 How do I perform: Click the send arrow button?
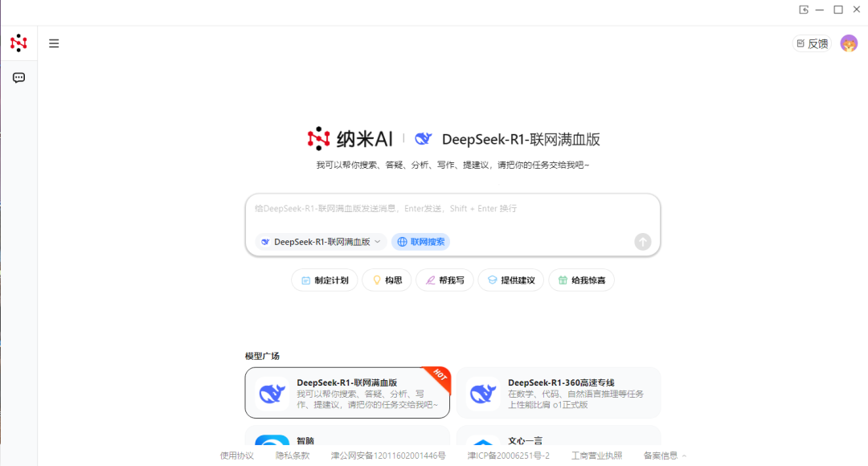(643, 242)
